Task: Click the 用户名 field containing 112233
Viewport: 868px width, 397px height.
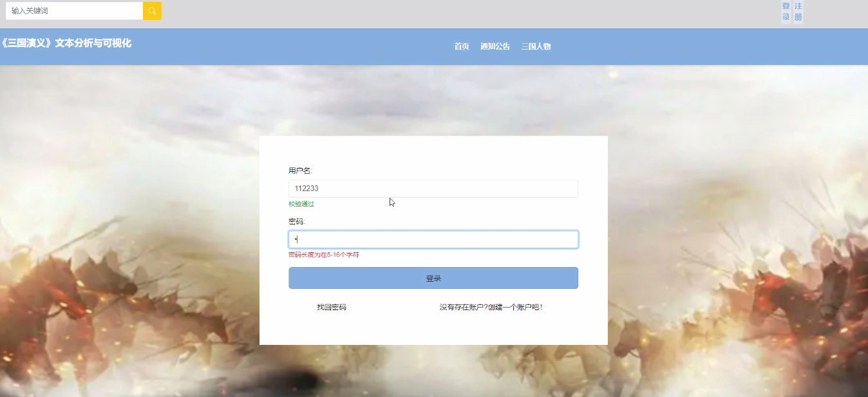Action: pos(433,189)
